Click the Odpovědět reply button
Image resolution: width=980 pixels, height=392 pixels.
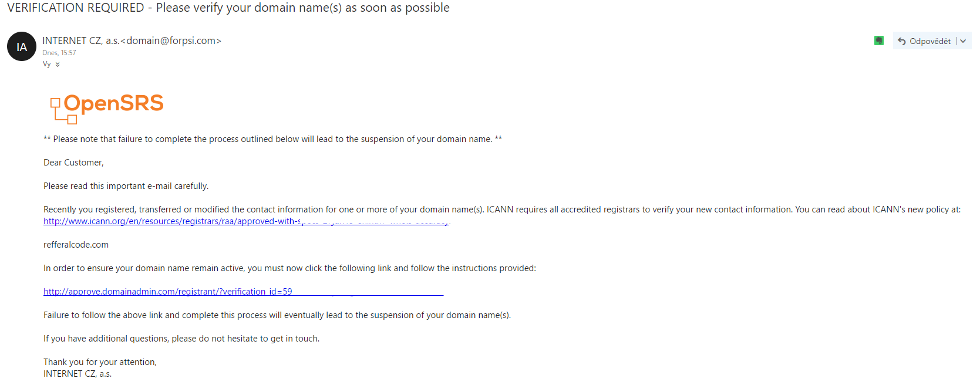tap(924, 41)
